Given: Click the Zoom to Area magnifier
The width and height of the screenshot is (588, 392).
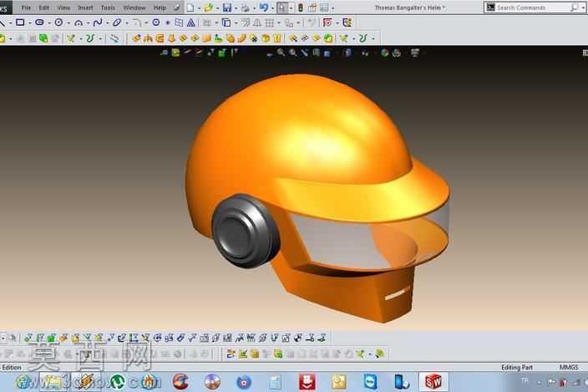Looking at the screenshot, I should [x=292, y=53].
